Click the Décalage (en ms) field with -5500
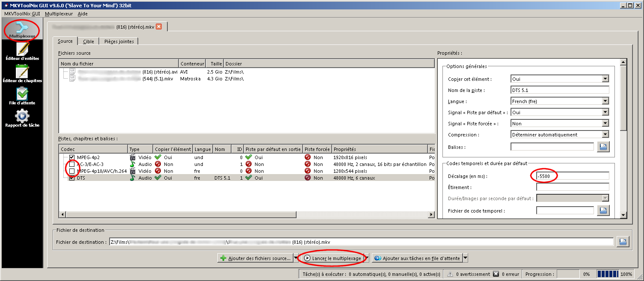Screen dimensions: 644x281 (573, 176)
